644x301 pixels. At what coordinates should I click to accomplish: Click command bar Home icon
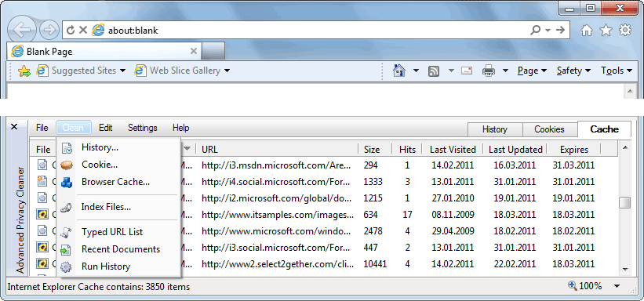click(x=398, y=71)
